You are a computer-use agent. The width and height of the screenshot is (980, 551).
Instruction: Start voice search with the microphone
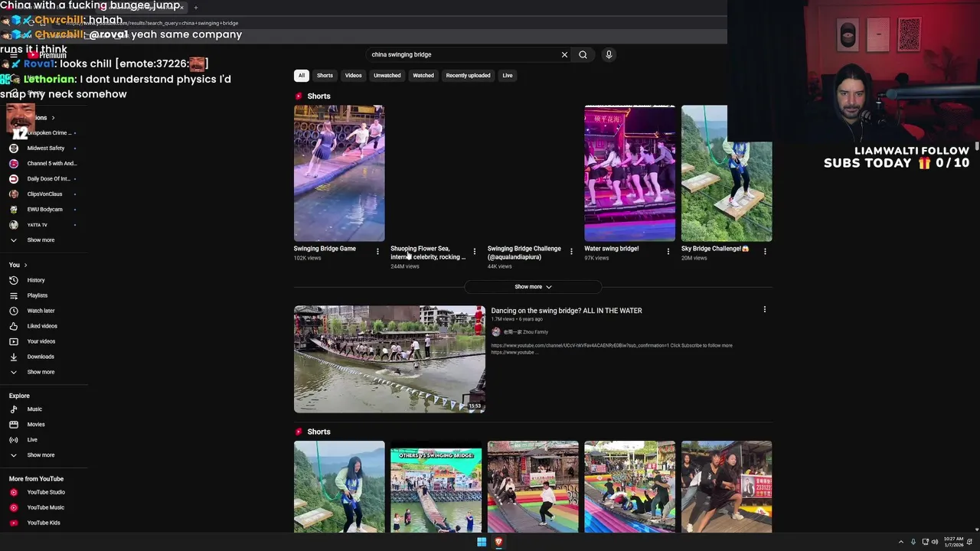(609, 54)
